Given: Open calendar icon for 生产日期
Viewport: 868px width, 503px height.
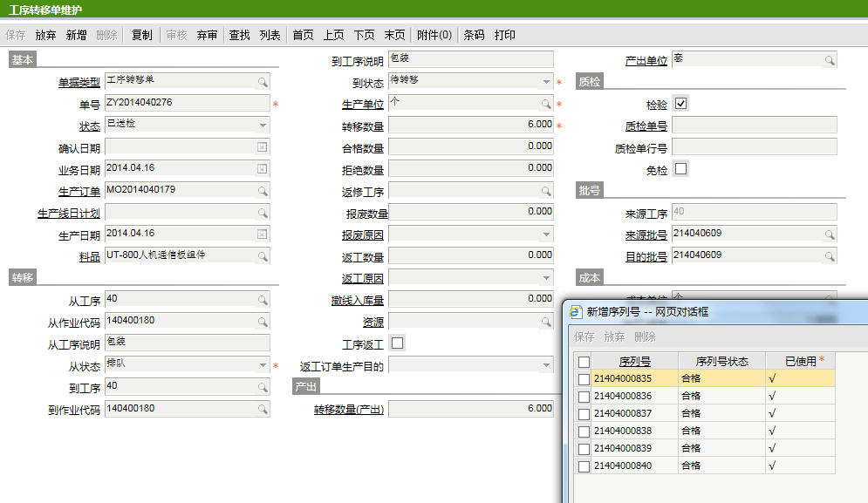Looking at the screenshot, I should pyautogui.click(x=262, y=235).
